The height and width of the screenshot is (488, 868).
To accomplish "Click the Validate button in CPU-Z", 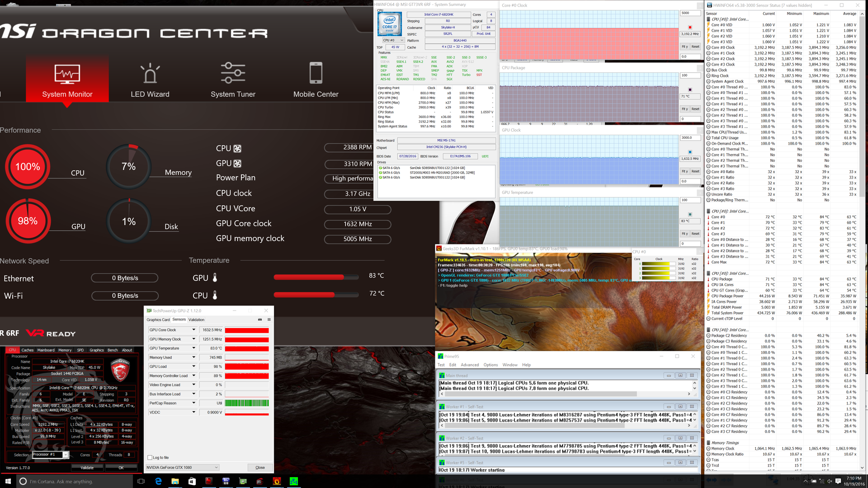I will (x=87, y=468).
